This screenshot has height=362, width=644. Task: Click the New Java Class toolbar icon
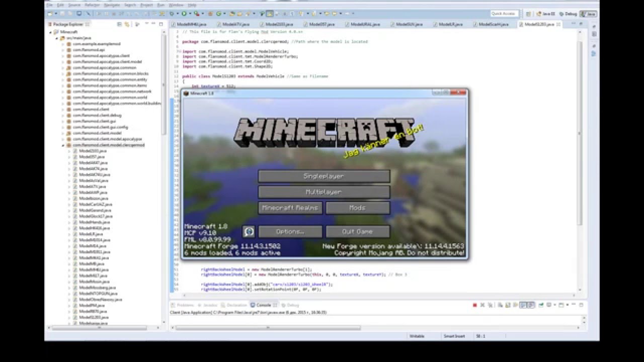[218, 14]
